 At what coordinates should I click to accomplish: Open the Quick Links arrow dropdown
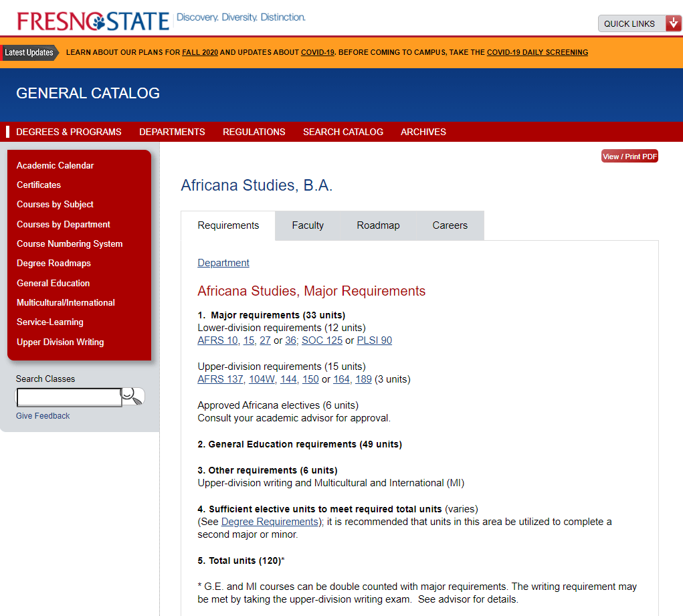[x=673, y=23]
